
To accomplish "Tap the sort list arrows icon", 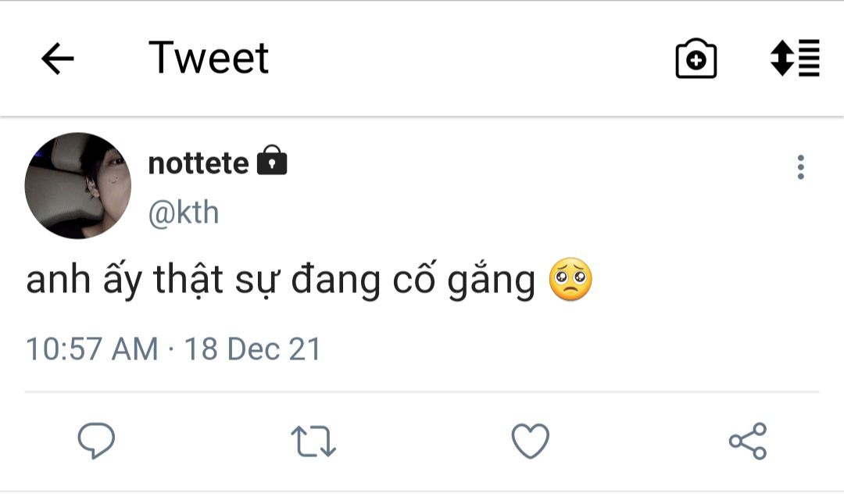I will (795, 58).
